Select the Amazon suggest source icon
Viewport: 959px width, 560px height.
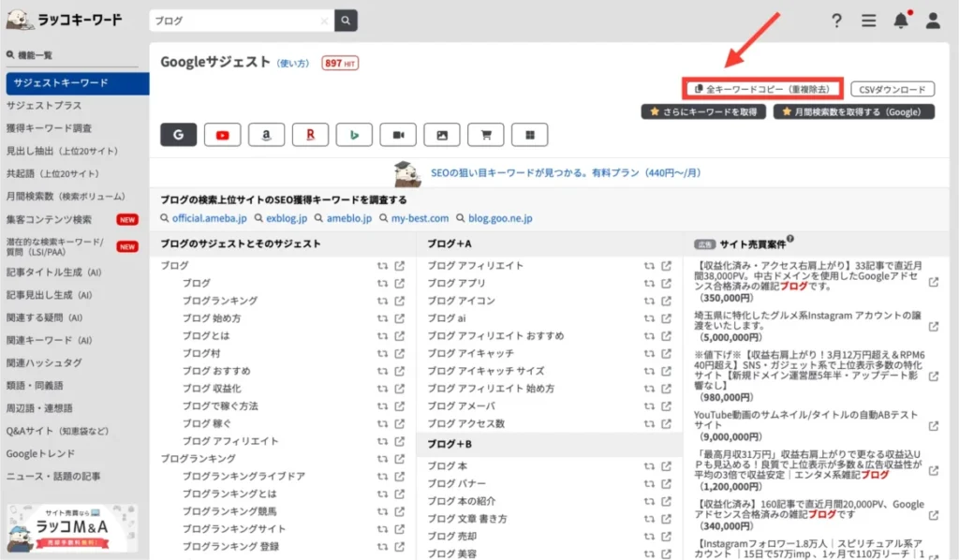coord(266,135)
